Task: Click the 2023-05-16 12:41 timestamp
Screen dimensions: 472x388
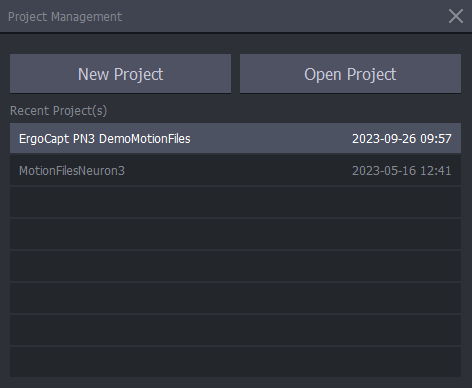Action: (402, 171)
